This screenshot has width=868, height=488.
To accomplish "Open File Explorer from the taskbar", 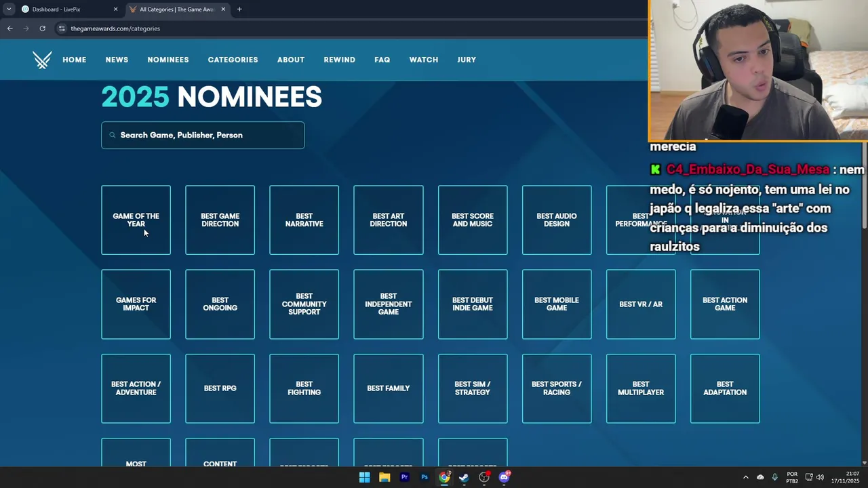I will click(x=384, y=477).
